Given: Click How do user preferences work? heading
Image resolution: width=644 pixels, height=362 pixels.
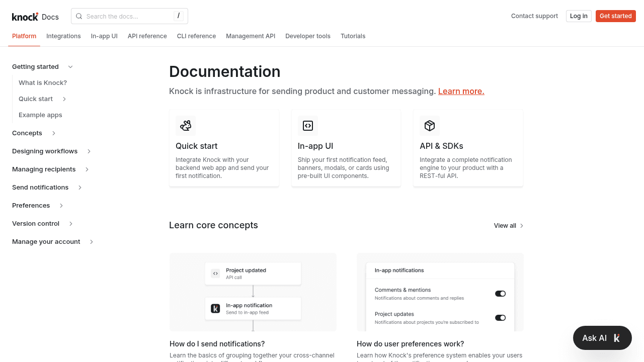Looking at the screenshot, I should (x=411, y=344).
